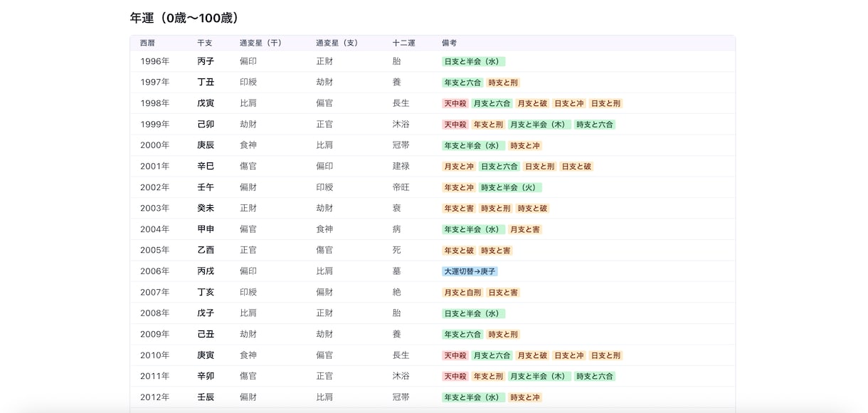This screenshot has height=413, width=868.
Task: Click the 年運（0歳〜100歳） heading
Action: [187, 18]
